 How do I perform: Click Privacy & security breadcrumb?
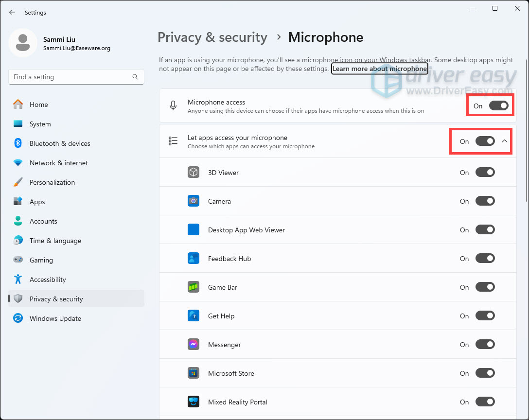(212, 37)
